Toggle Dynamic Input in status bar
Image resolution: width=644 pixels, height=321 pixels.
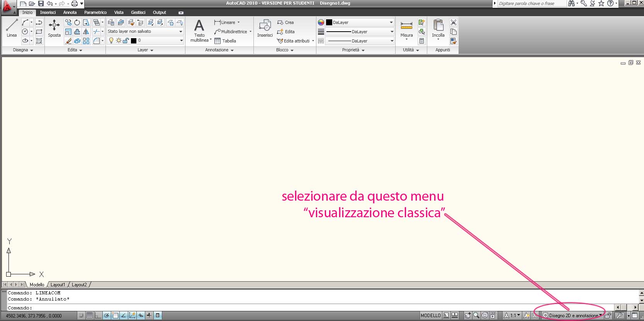click(x=141, y=316)
